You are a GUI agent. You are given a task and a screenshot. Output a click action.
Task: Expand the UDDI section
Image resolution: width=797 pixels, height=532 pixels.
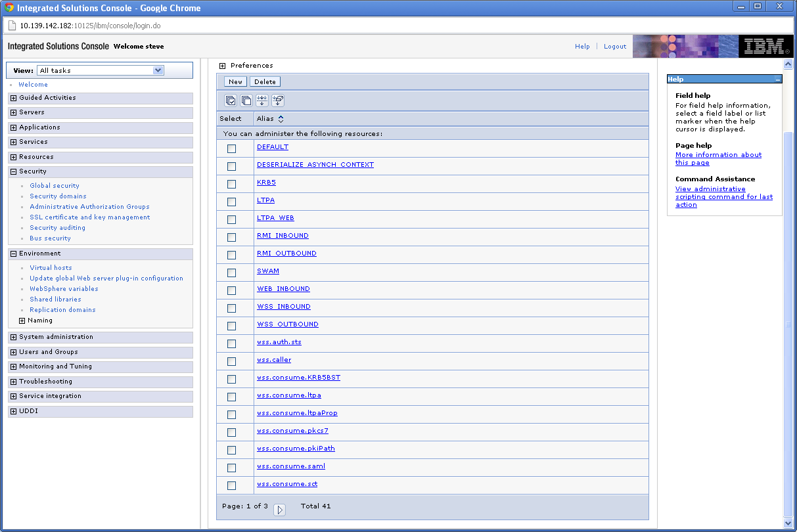[x=13, y=411]
